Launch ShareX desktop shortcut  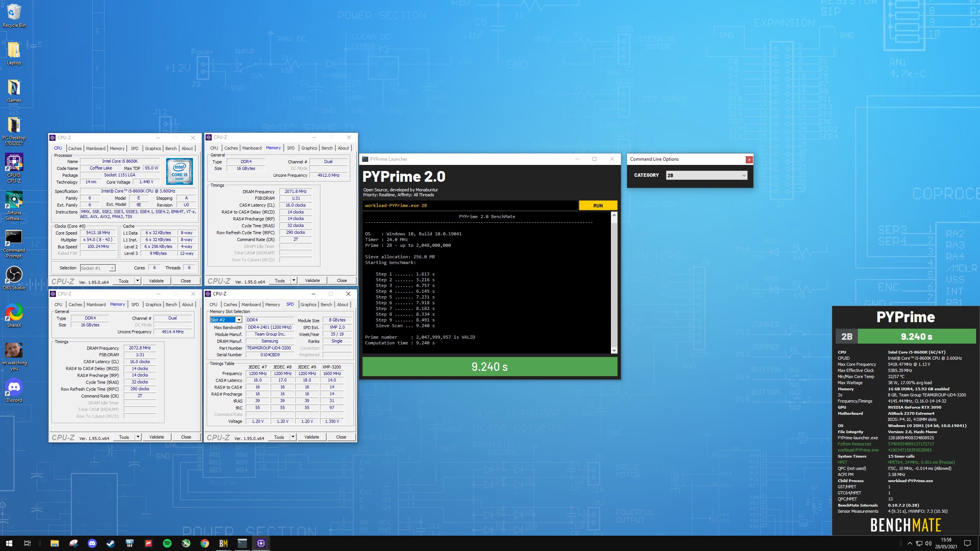click(x=14, y=316)
